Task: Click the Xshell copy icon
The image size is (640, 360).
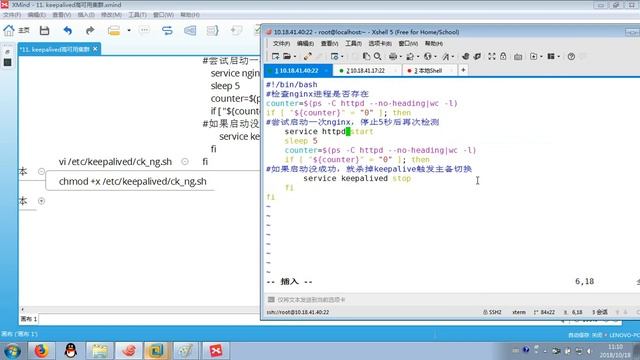Action: [x=366, y=56]
